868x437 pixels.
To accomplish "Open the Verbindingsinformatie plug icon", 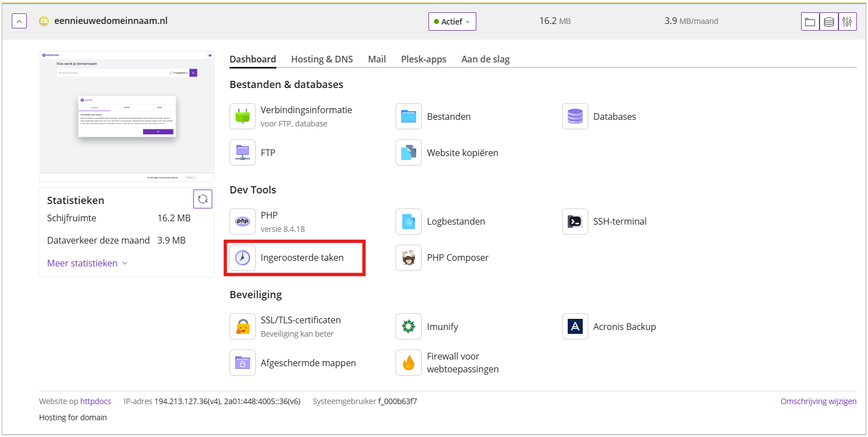I will click(x=242, y=116).
